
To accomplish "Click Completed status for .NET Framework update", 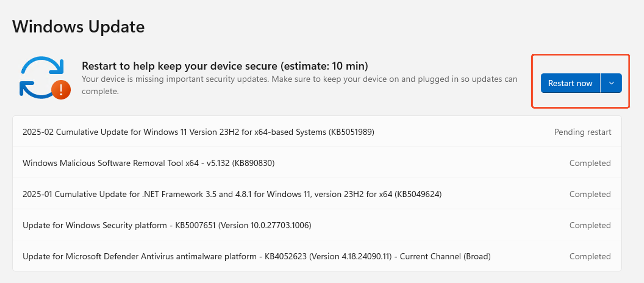I will [x=590, y=194].
